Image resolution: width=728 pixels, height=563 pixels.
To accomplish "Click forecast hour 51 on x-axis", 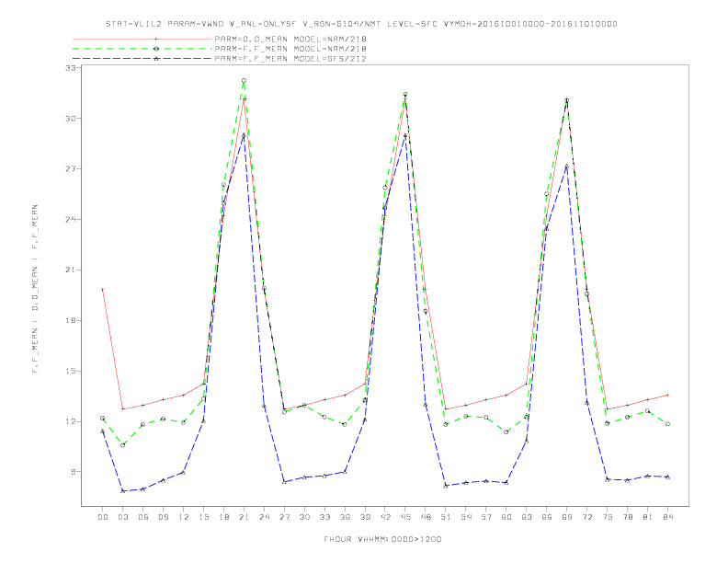I will pyautogui.click(x=446, y=517).
